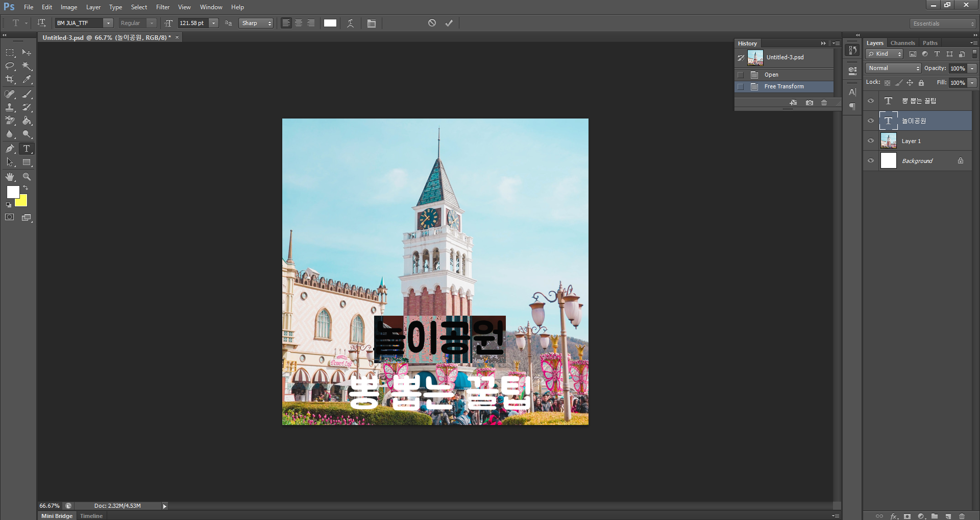Screen dimensions: 980x520
Task: Select the Rectangle shape tool
Action: coord(27,162)
